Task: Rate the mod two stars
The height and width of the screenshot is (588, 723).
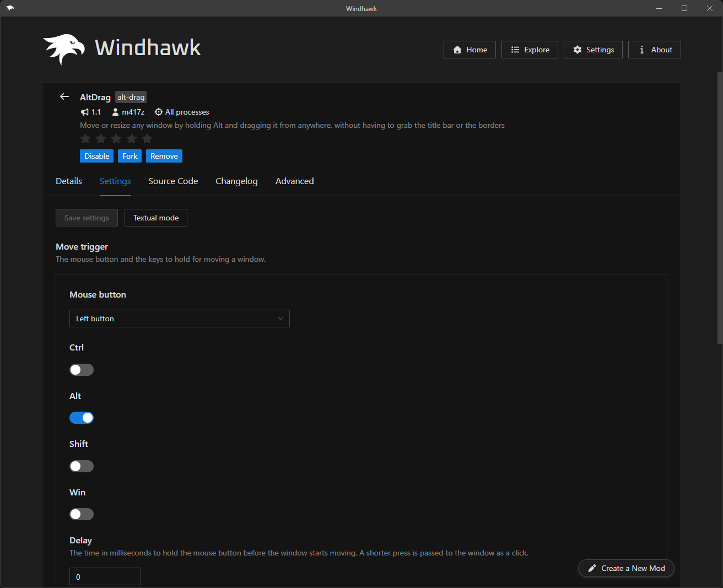Action: (101, 138)
